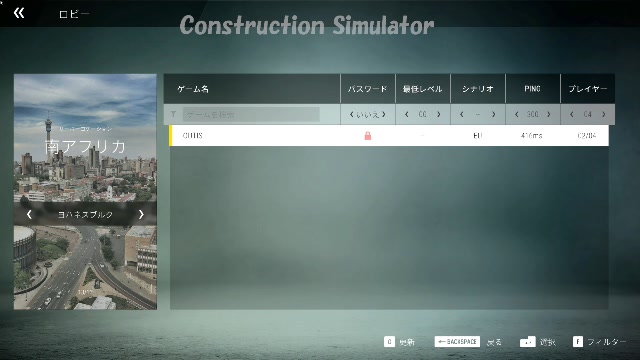Click the EU scenario cell
Screen dimensions: 640x360
[x=478, y=136]
